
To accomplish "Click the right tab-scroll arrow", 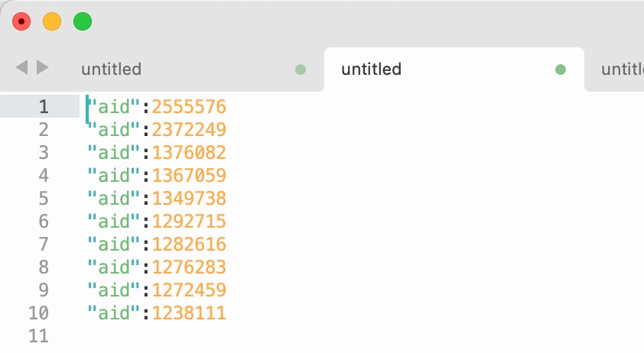I will 43,68.
